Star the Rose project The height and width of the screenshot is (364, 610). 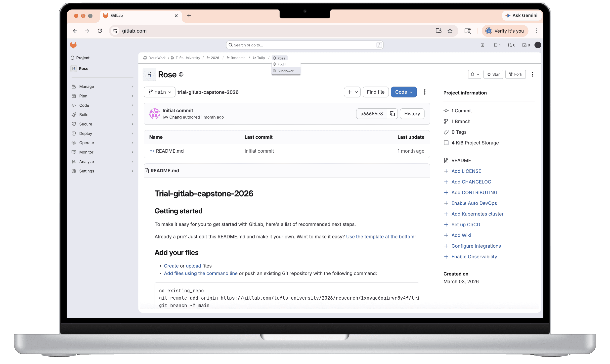click(493, 74)
